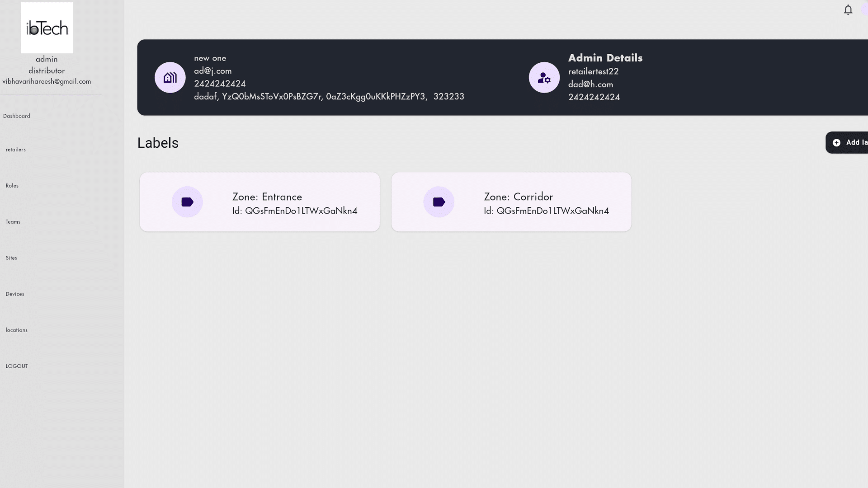Click the Entrance zone label tag icon
This screenshot has height=488, width=868.
click(187, 202)
